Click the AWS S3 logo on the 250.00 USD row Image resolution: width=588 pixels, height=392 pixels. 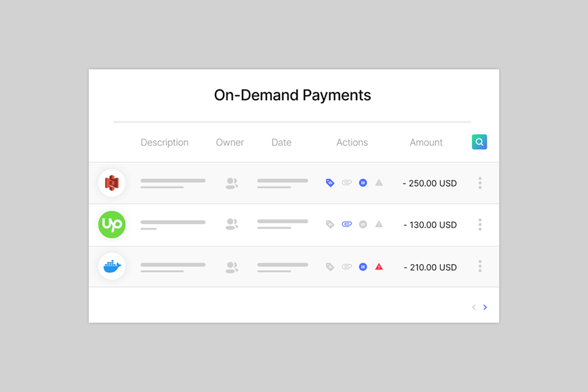tap(111, 183)
